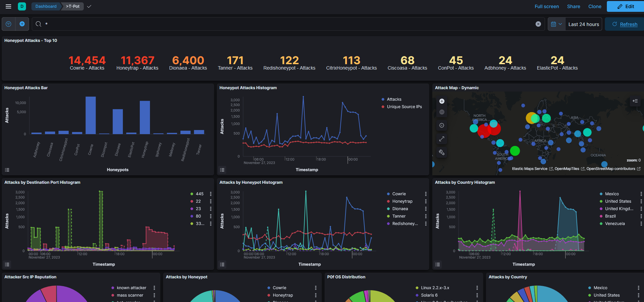Add a new filter with plus icon

point(22,24)
